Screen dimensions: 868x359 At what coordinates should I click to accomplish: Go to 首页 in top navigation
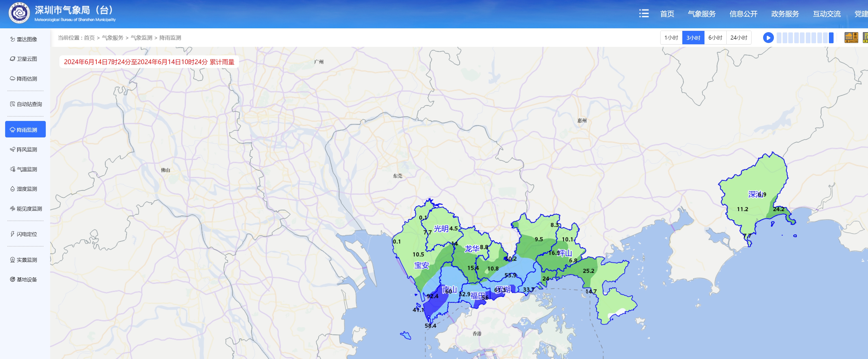[x=667, y=14]
